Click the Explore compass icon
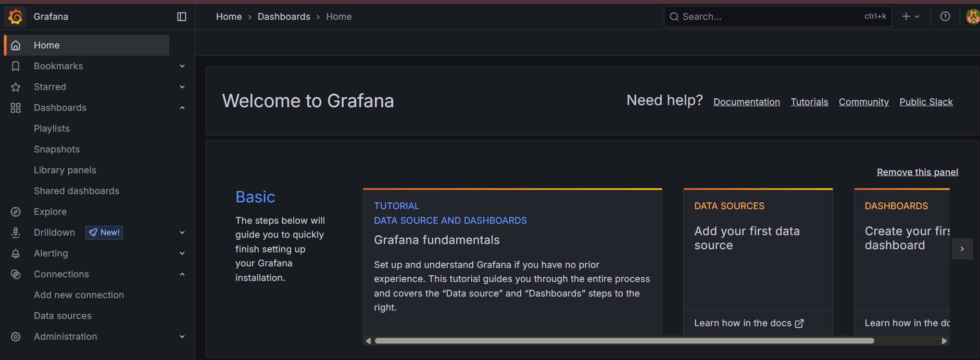This screenshot has height=360, width=980. click(16, 212)
